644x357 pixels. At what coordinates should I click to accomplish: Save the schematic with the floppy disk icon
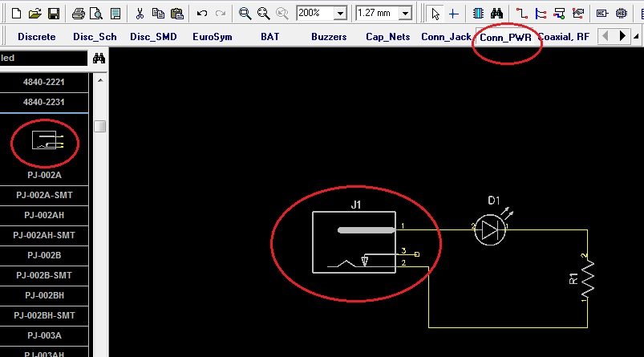pos(54,14)
